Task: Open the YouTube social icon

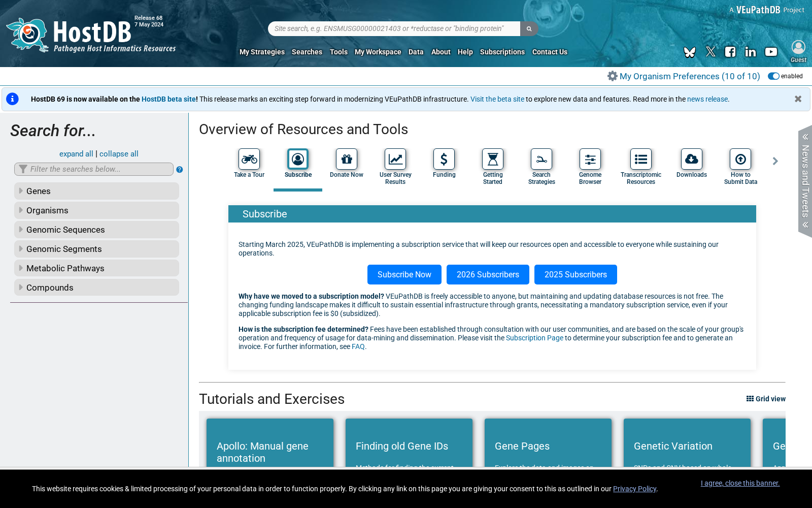Action: click(771, 52)
